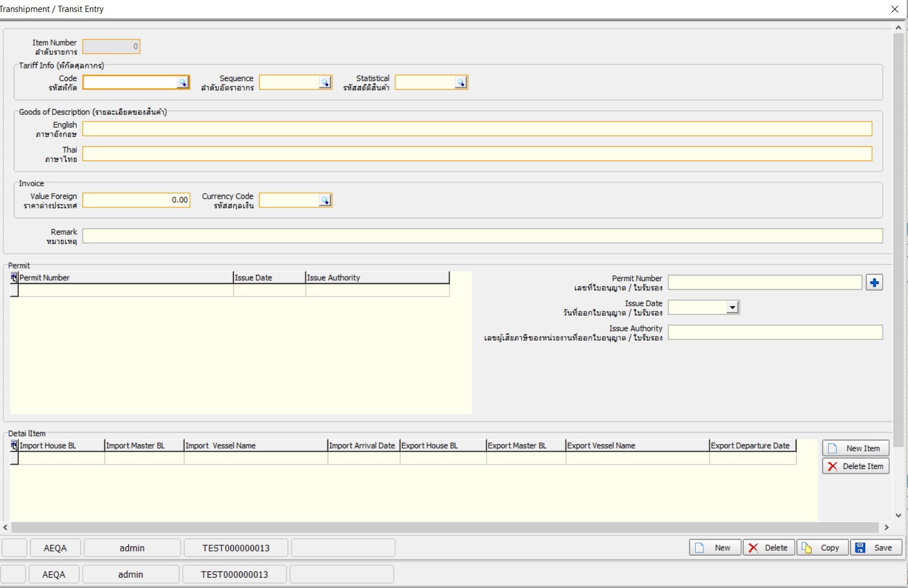Click the Permit grid corner selector icon
This screenshot has height=588, width=908.
(x=14, y=278)
